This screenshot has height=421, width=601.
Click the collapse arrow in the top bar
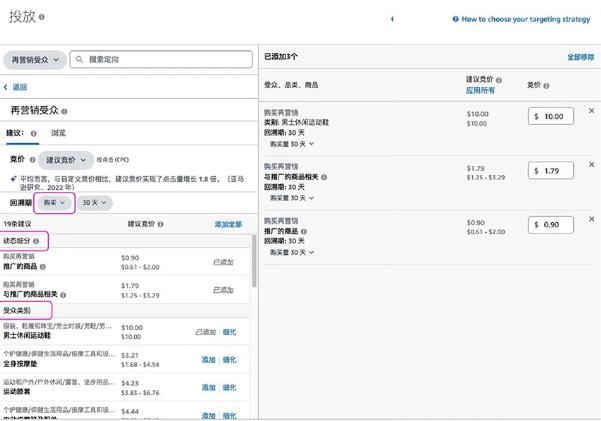pyautogui.click(x=392, y=19)
